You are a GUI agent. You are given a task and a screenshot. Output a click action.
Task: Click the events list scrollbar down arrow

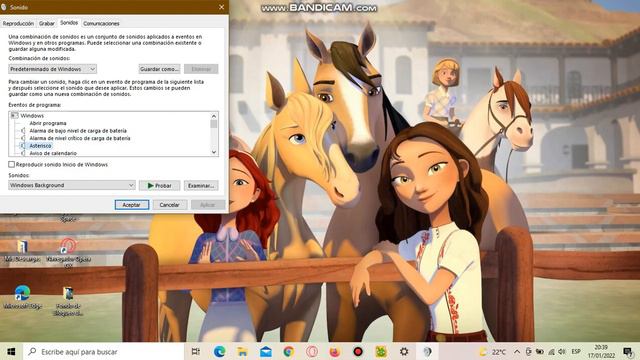click(x=214, y=152)
